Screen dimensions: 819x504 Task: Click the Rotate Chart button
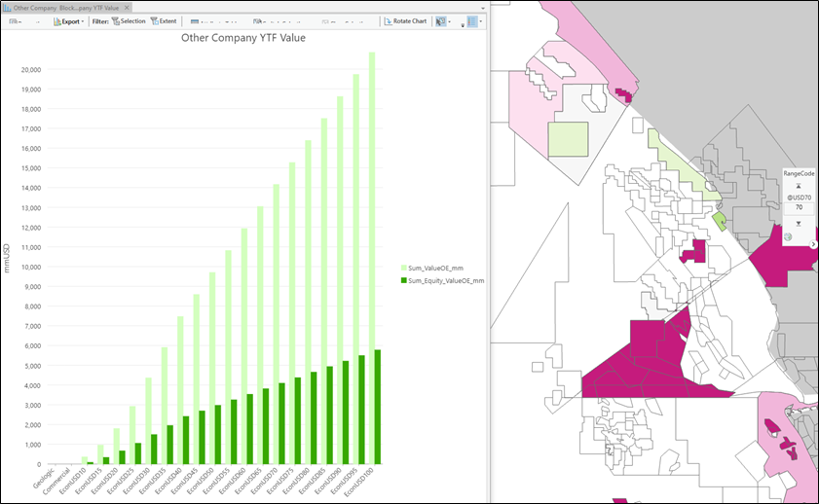(x=404, y=21)
